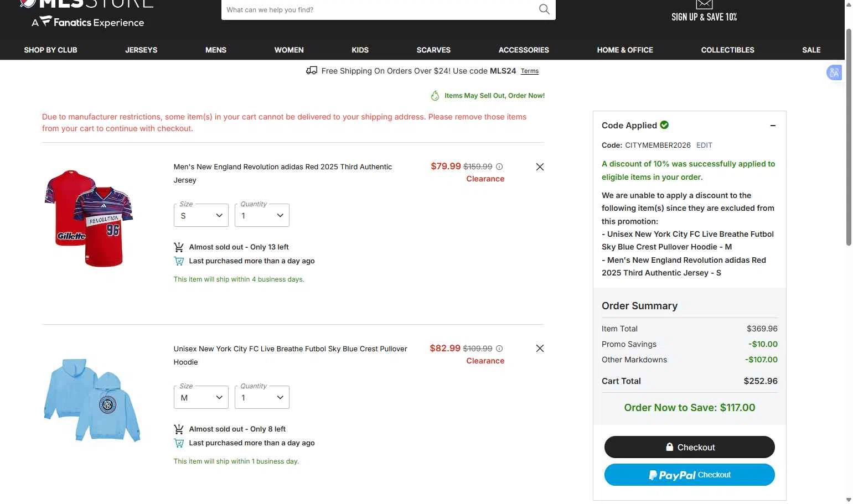Open the Sale menu
The height and width of the screenshot is (504, 853).
pyautogui.click(x=811, y=50)
